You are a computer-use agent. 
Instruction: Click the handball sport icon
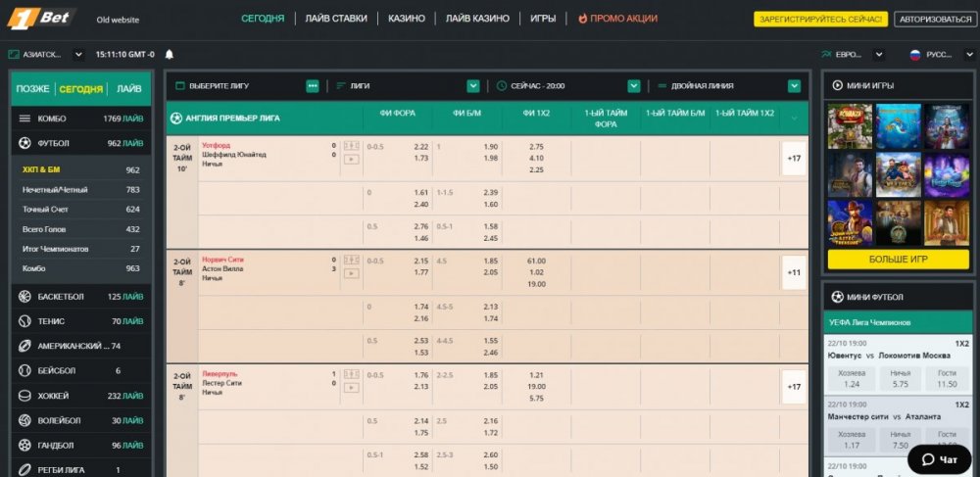tap(25, 445)
